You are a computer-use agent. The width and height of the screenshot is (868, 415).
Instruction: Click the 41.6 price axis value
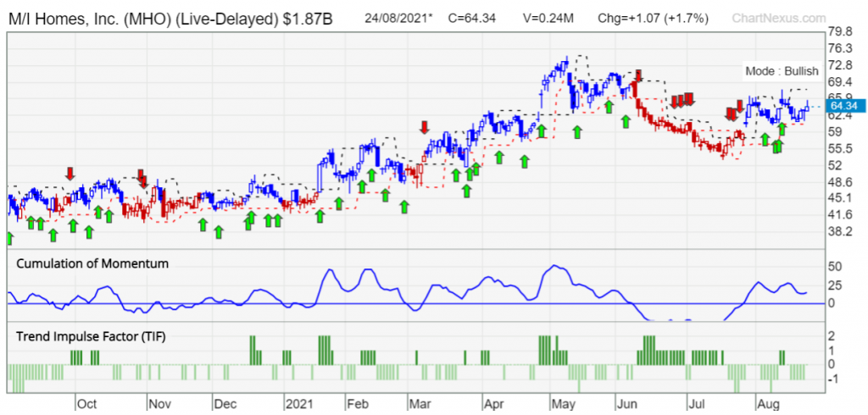(838, 214)
